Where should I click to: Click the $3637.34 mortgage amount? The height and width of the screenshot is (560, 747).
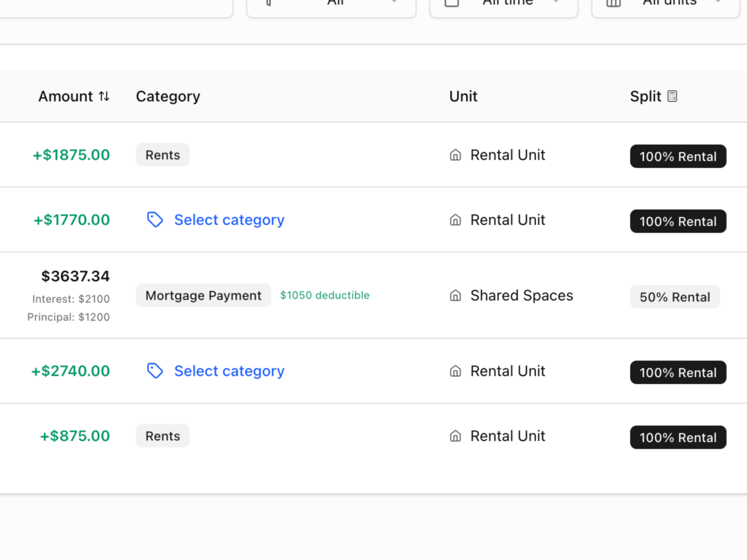click(75, 276)
